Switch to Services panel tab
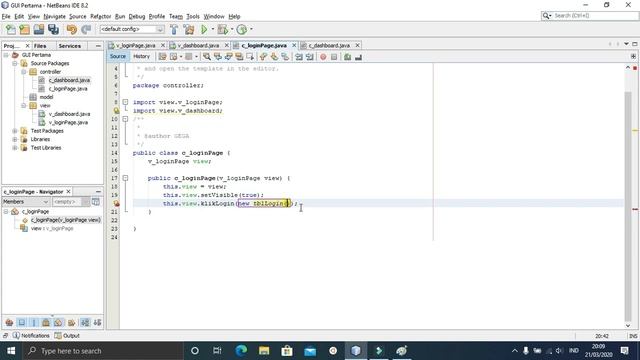The width and height of the screenshot is (640, 360). (69, 46)
